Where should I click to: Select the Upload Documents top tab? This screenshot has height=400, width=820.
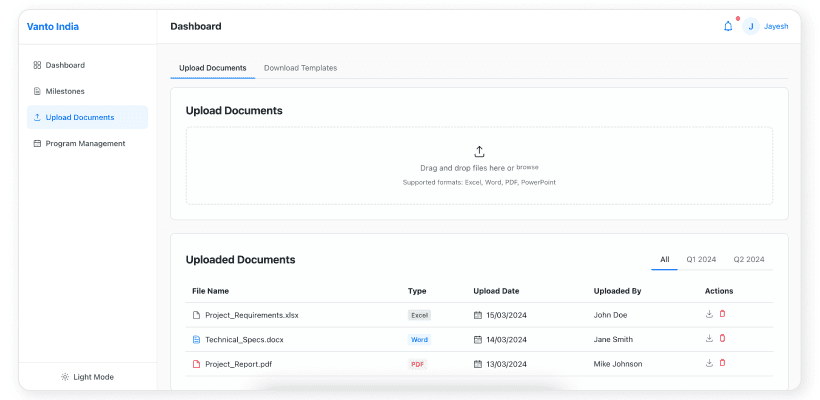[212, 68]
